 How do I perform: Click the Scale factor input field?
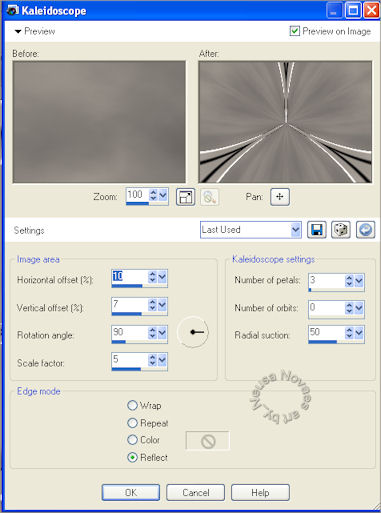(129, 359)
